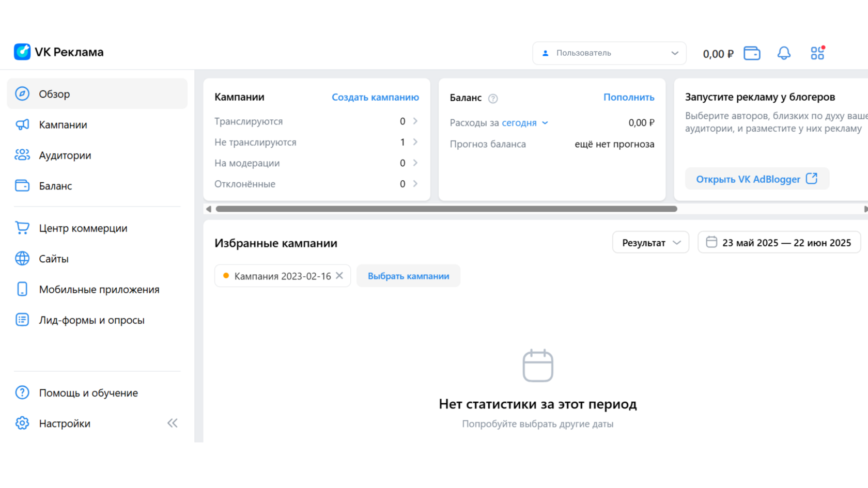Click the Мобильные приложения phone icon
This screenshot has height=488, width=868.
(22, 289)
